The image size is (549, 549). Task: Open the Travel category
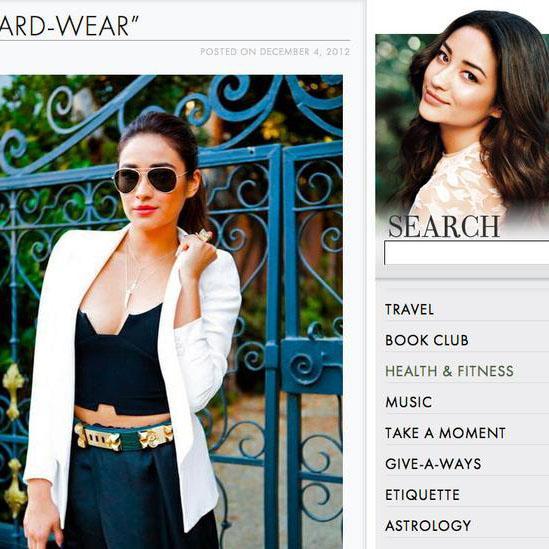[409, 310]
